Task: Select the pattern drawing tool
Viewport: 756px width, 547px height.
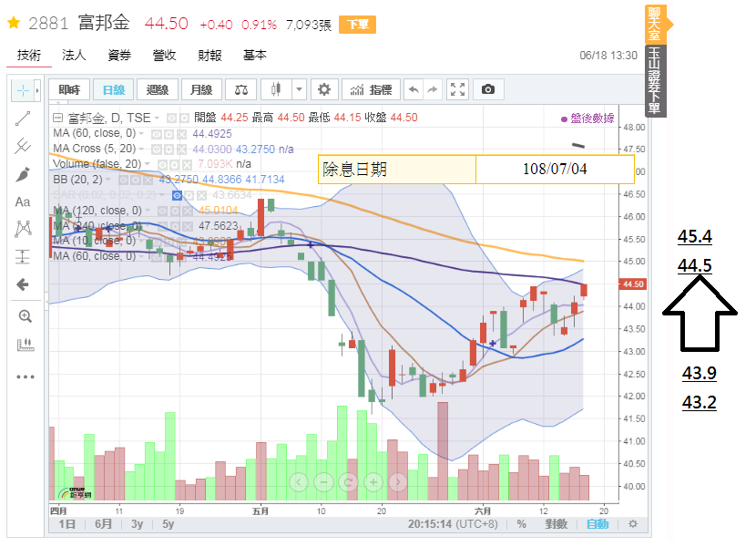Action: (x=23, y=229)
